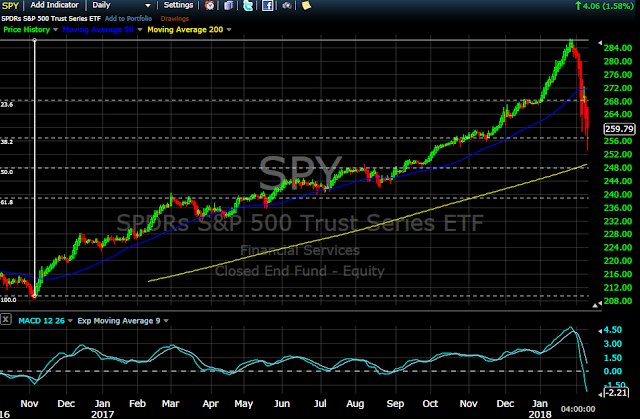
Task: Click the 259.79 current price marker
Action: [619, 129]
